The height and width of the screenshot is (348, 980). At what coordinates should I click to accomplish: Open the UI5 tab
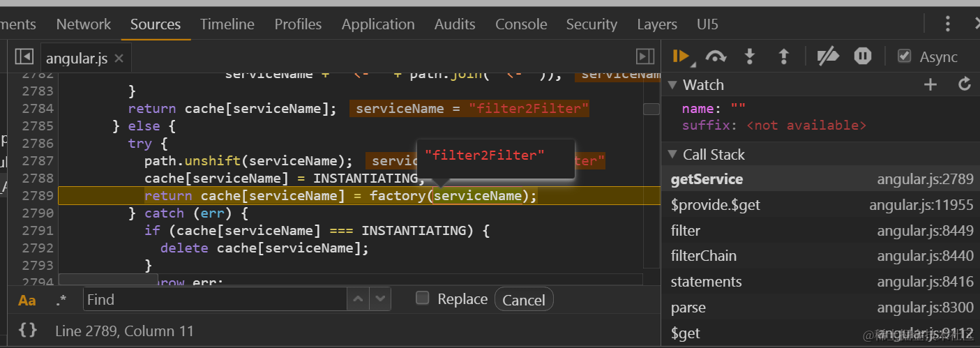[x=707, y=24]
